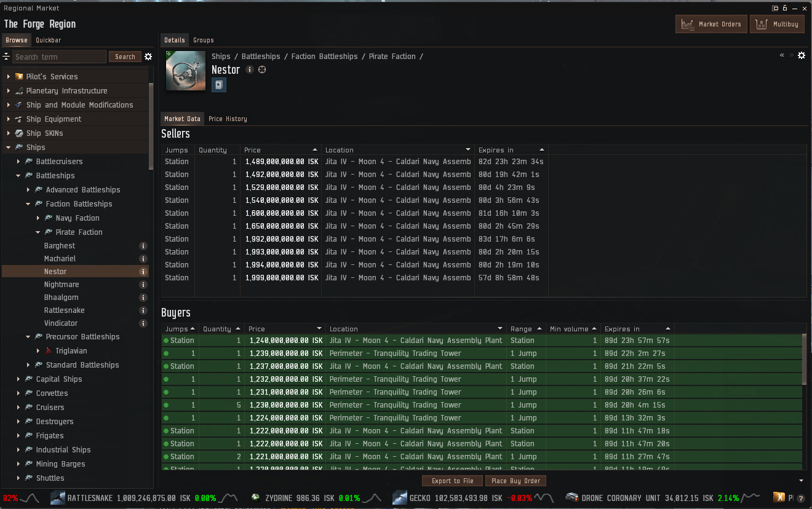This screenshot has height=509, width=812.
Task: Open the search options gear beside Search button
Action: click(148, 56)
